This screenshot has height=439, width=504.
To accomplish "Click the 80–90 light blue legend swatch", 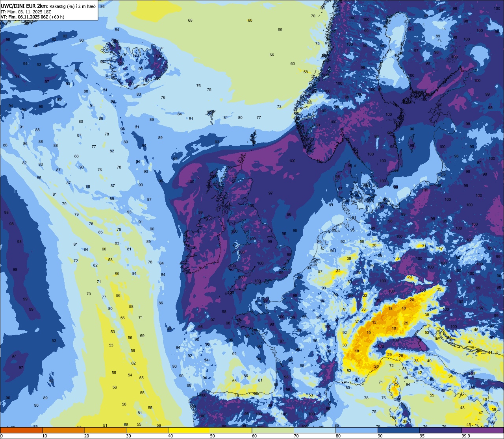I will point(357,430).
